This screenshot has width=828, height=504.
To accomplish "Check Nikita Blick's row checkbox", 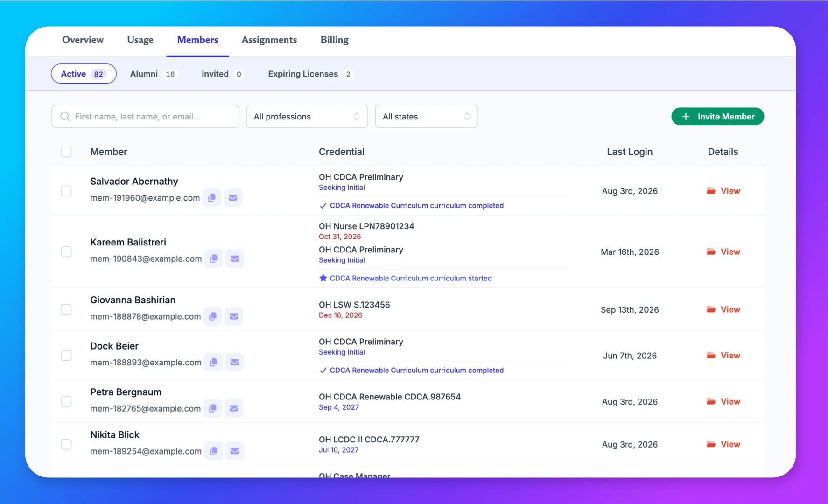I will pos(66,444).
